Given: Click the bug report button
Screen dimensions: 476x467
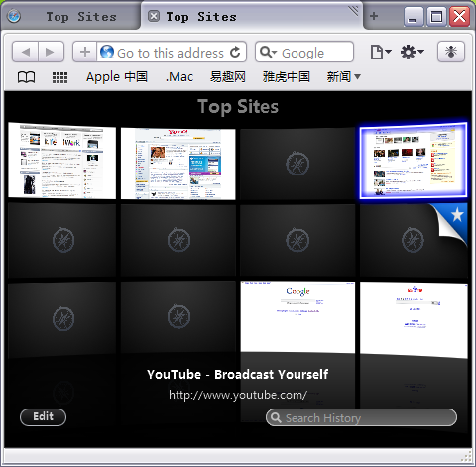Looking at the screenshot, I should click(x=451, y=52).
